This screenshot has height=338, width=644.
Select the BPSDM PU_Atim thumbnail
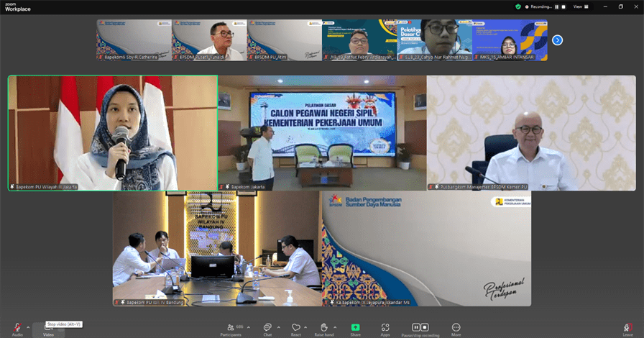coord(284,40)
